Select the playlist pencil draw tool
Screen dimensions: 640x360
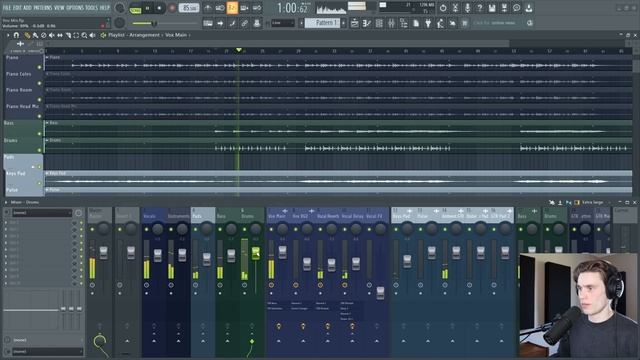tap(27, 35)
